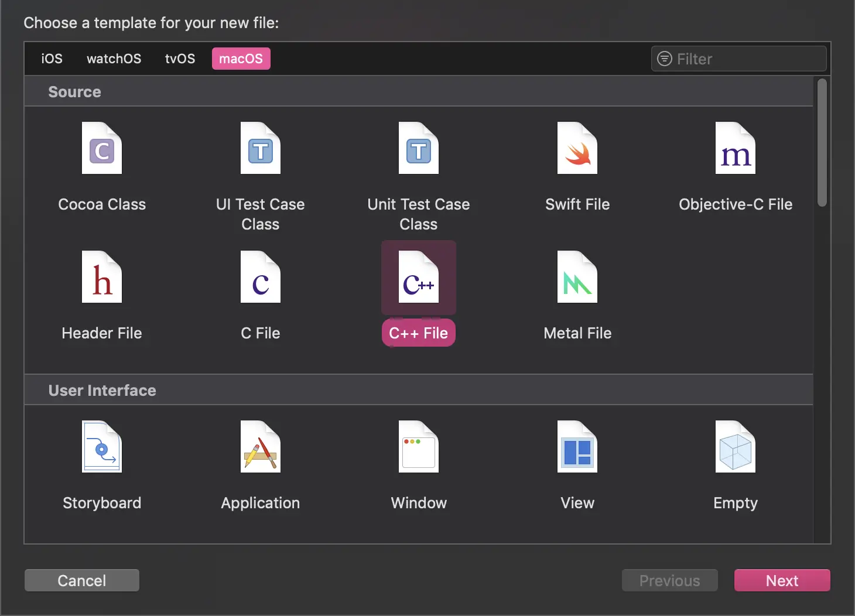
Task: Click the 'Metal File' label text
Action: coord(577,333)
